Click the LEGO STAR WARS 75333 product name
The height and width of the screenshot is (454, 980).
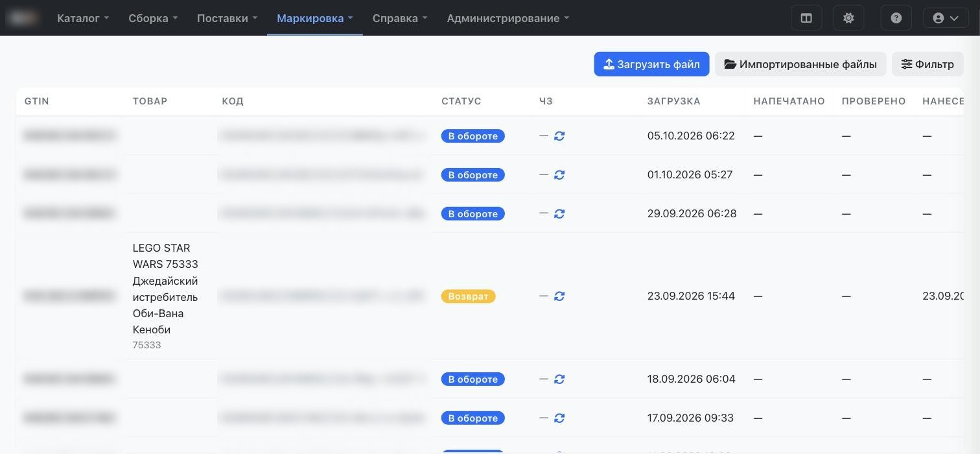click(165, 289)
